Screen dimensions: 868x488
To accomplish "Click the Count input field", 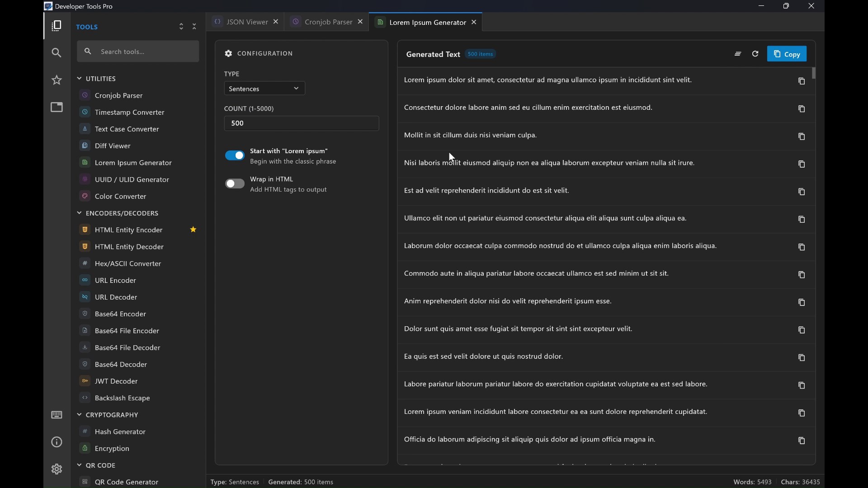I will (x=301, y=123).
